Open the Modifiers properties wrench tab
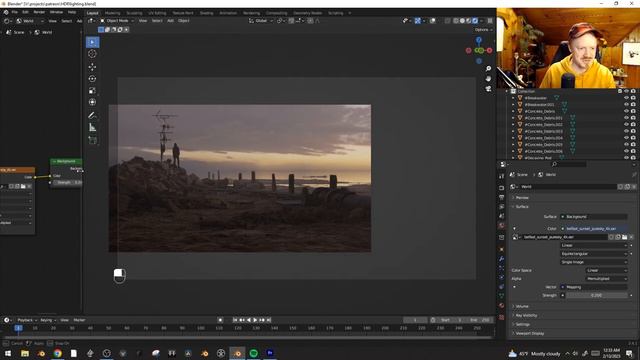640x360 pixels. point(502,259)
